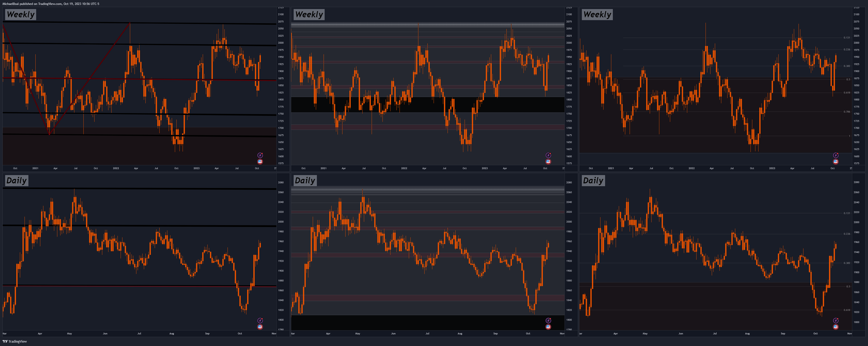Screen dimensions: 868x346
Task: Click the 0.236 Fibonacci level on the Daily chart
Action: 847,234
